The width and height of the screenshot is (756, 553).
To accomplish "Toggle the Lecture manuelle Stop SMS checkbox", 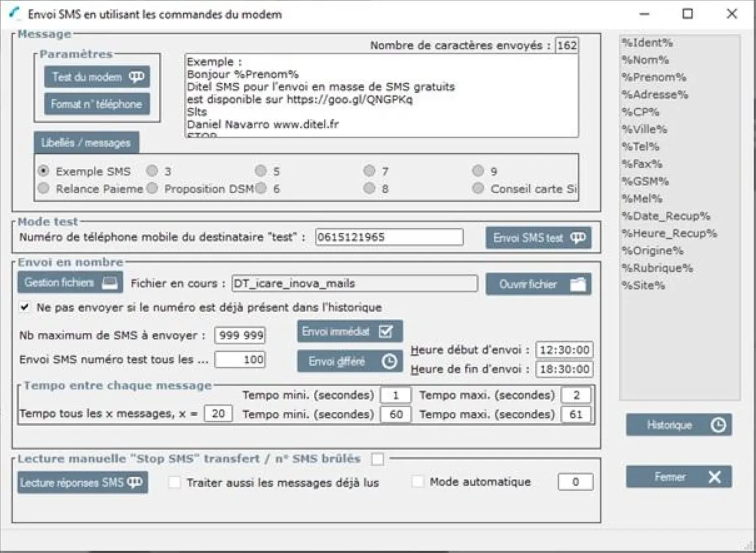I will 377,460.
